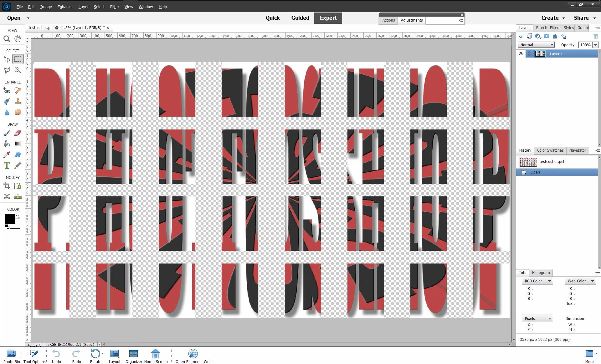Image resolution: width=601 pixels, height=364 pixels.
Task: Click the Tool Options button
Action: click(34, 356)
